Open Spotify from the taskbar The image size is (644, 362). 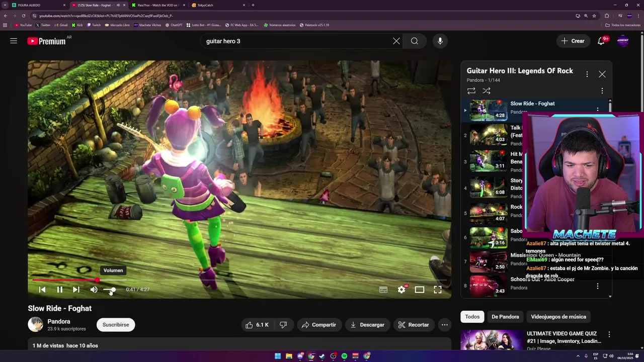[344, 356]
